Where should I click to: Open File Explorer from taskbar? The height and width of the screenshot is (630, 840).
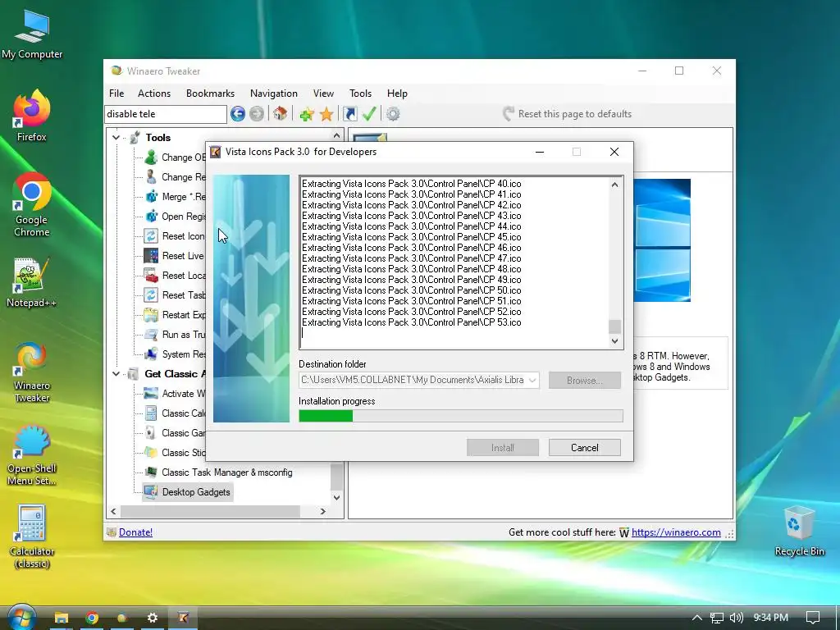[x=61, y=618]
